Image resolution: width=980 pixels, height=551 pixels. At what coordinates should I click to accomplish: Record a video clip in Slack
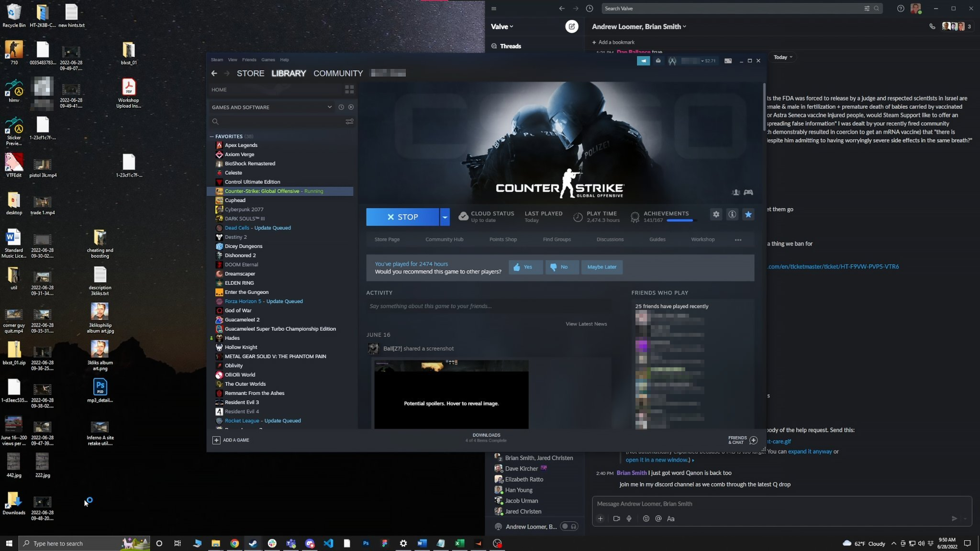[x=616, y=518]
